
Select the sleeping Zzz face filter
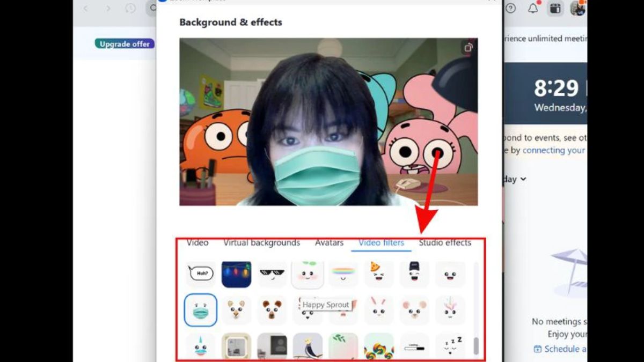450,346
